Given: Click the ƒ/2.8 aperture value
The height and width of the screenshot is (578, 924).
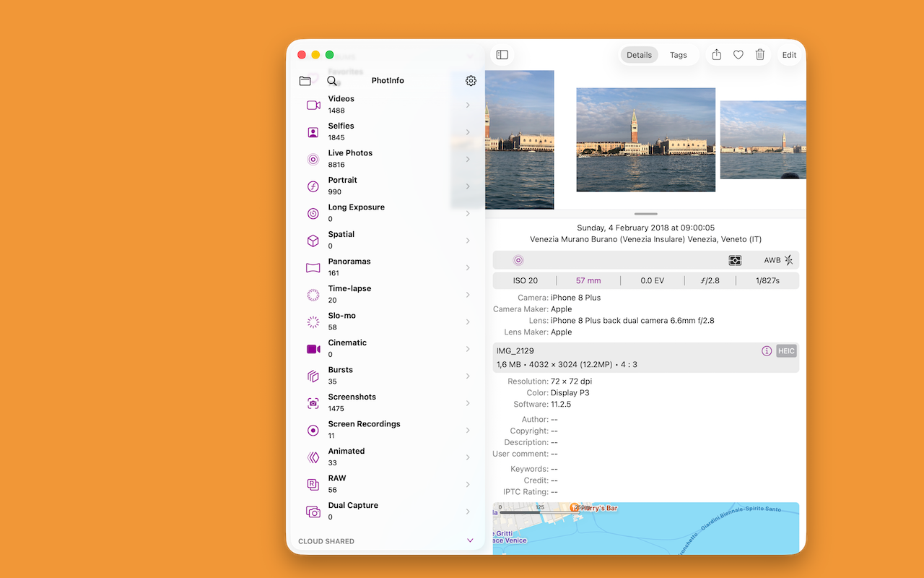Looking at the screenshot, I should pos(709,280).
